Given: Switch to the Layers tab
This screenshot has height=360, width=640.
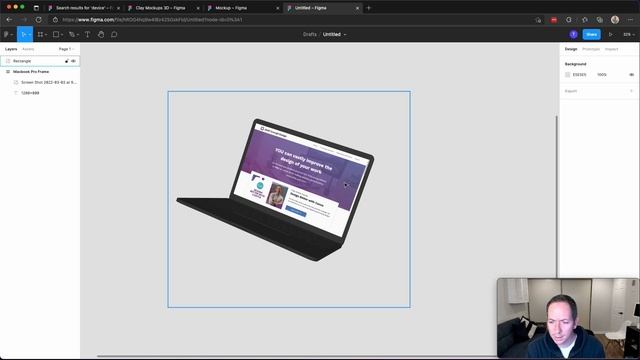Looking at the screenshot, I should 11,49.
